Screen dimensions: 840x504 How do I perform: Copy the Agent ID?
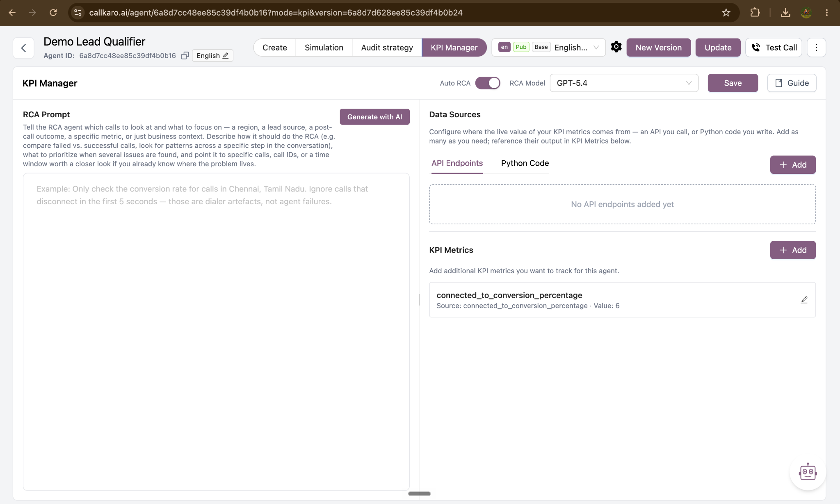coord(185,55)
